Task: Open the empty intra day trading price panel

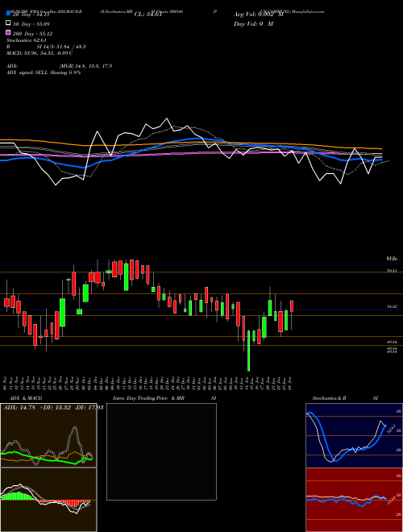Action: click(x=161, y=451)
